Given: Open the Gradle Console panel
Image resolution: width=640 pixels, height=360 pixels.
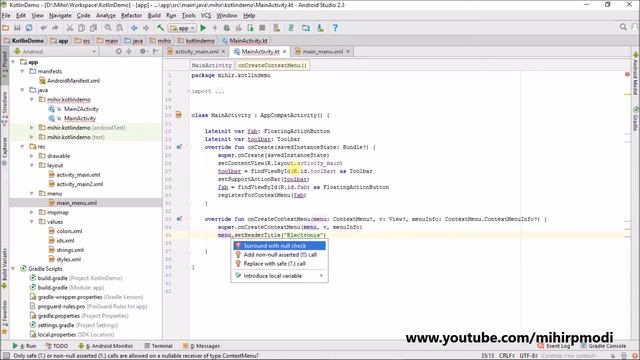Looking at the screenshot, I should click(x=603, y=346).
